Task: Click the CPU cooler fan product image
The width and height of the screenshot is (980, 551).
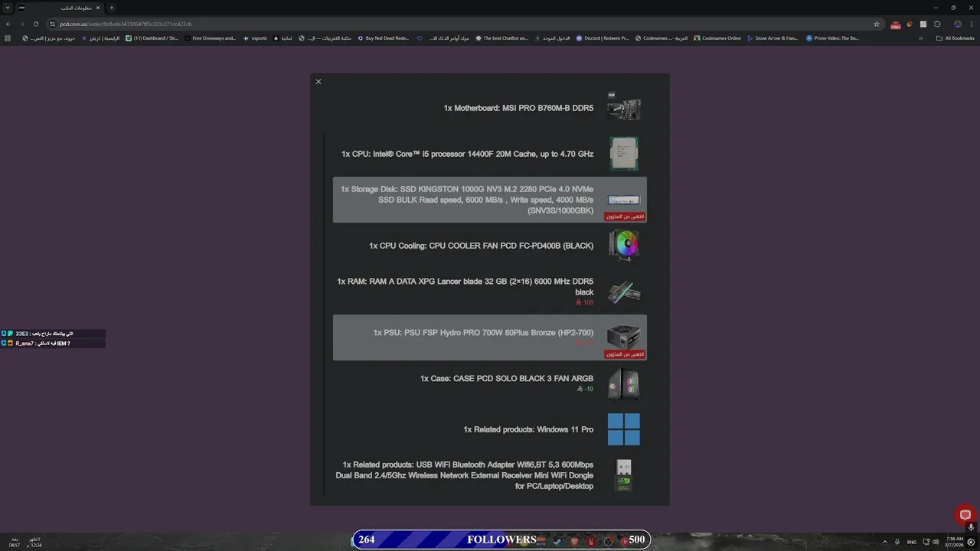Action: tap(624, 246)
